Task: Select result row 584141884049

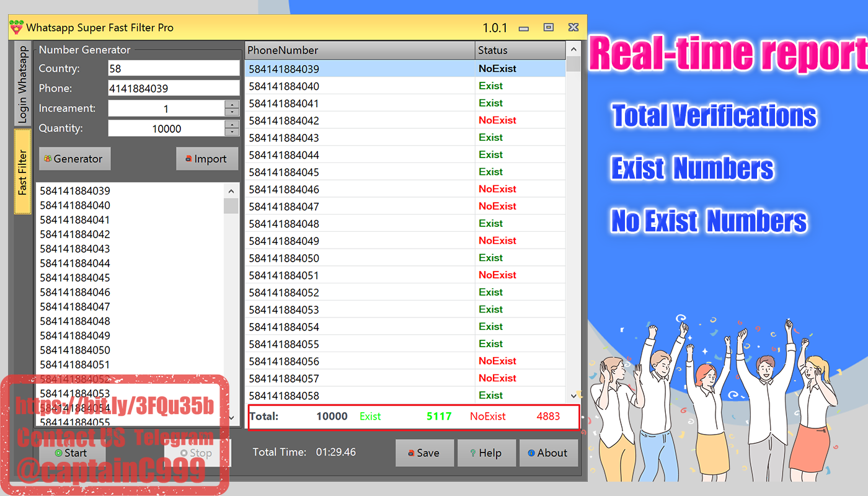Action: click(405, 241)
